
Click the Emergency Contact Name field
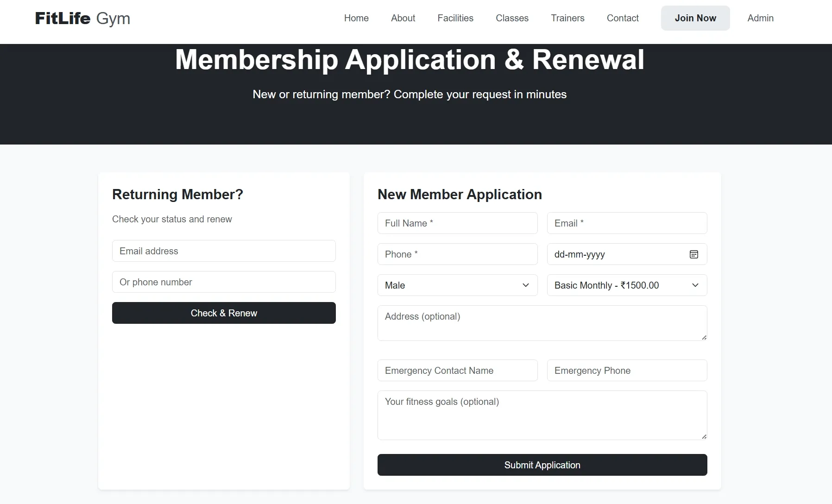[457, 370]
